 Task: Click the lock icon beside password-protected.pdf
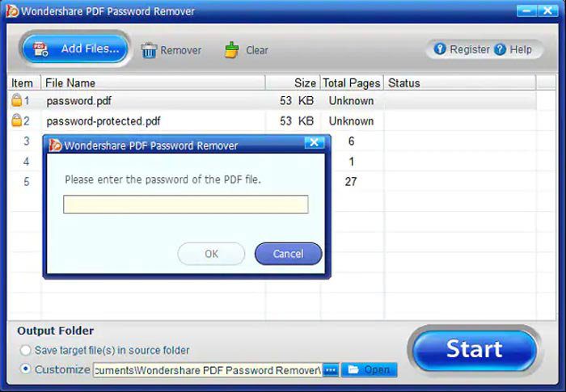coord(17,120)
